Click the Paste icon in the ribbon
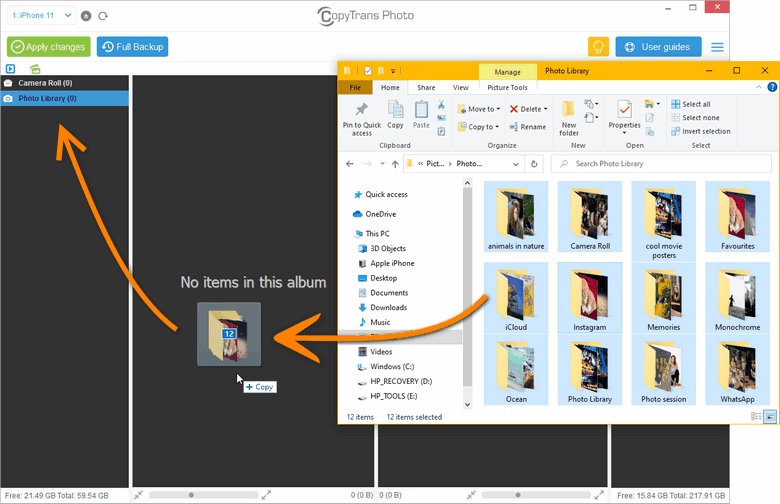The width and height of the screenshot is (780, 504). tap(421, 114)
